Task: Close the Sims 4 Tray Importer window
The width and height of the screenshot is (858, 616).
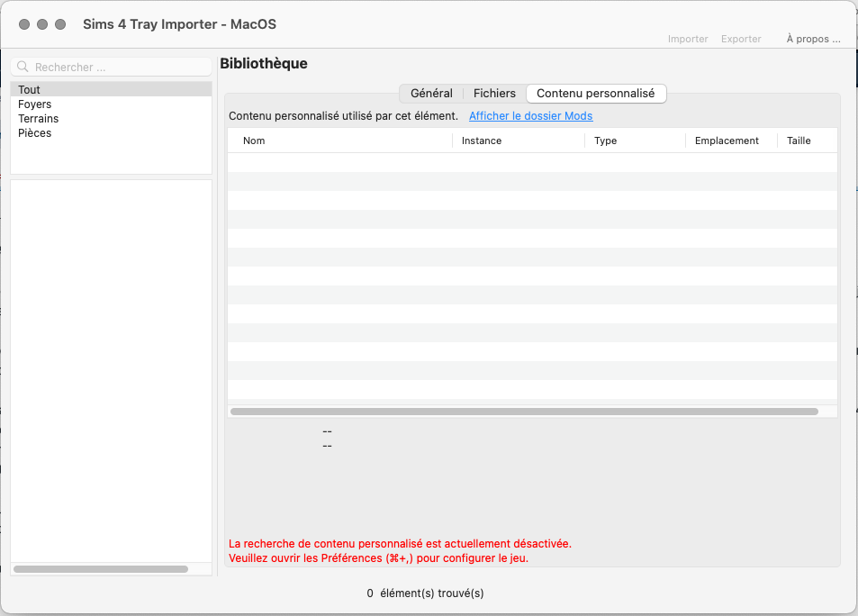Action: pos(24,24)
